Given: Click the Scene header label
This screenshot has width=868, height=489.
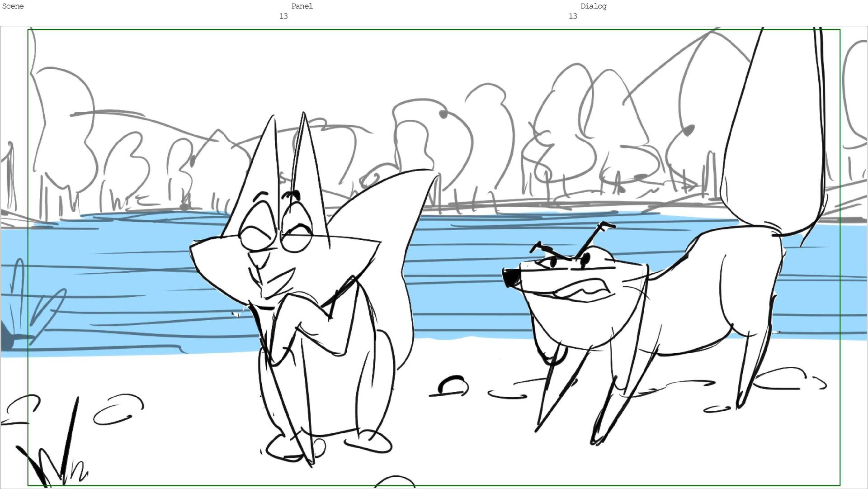Looking at the screenshot, I should coord(13,6).
